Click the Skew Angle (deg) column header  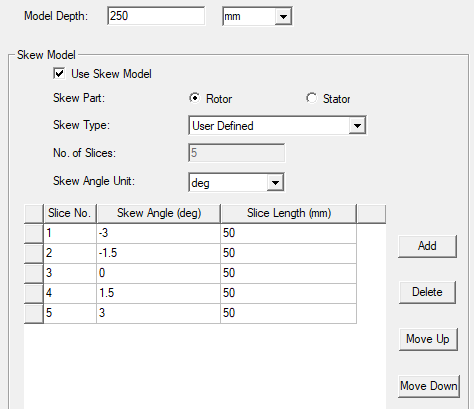click(x=159, y=213)
